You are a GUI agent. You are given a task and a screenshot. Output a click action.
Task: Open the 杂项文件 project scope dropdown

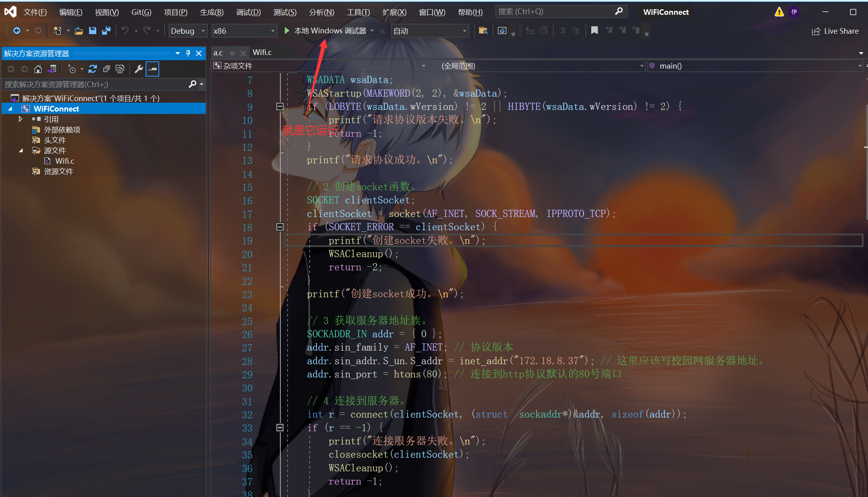click(x=320, y=66)
